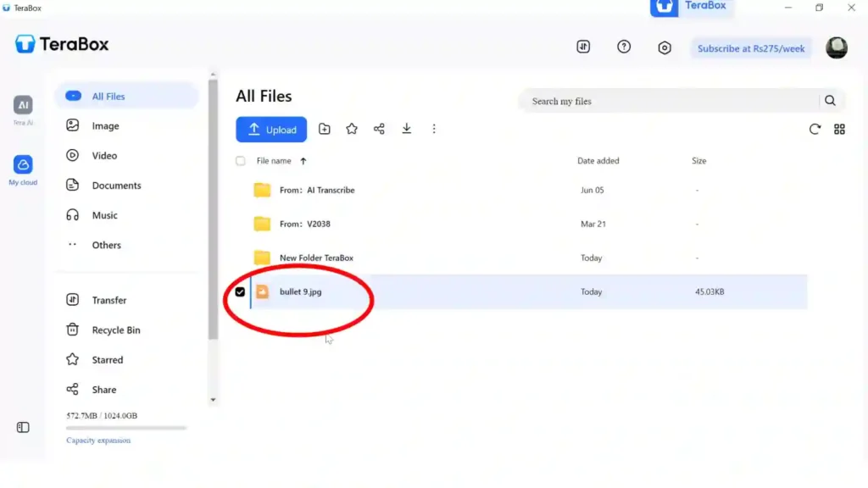Click the From: AI Transcribe folder icon

(x=262, y=190)
